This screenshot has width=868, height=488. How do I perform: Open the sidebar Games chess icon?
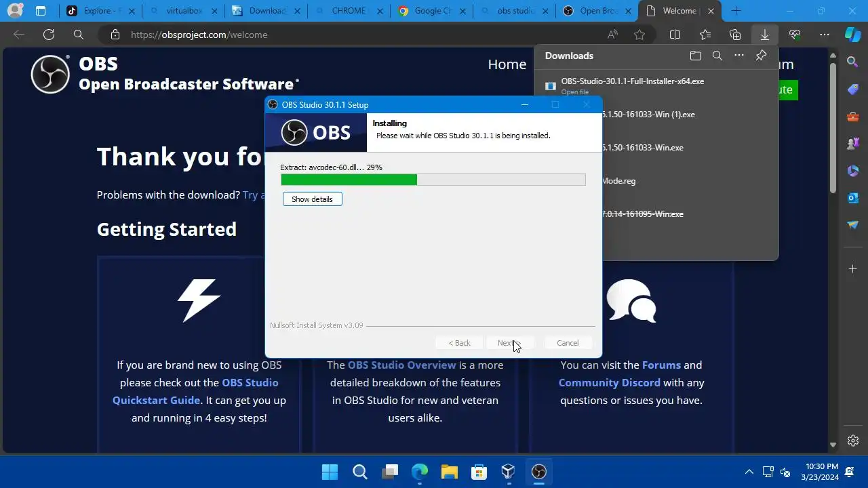click(853, 144)
